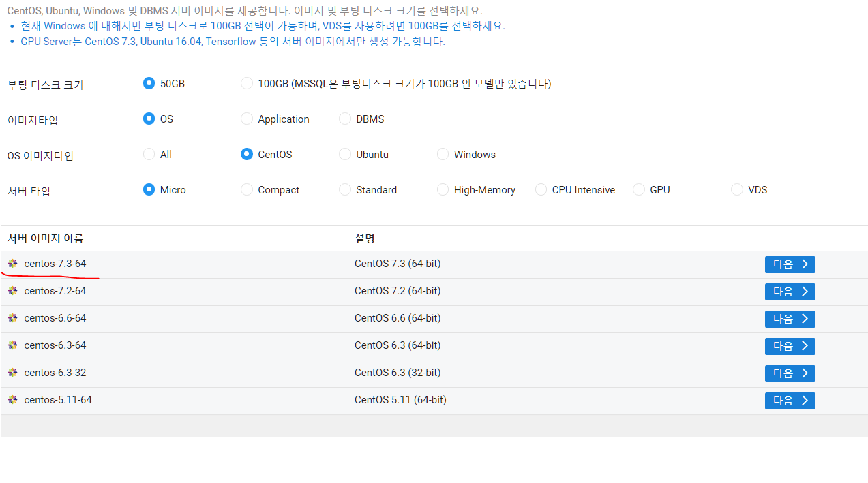Pick the GPU server type

click(x=639, y=189)
